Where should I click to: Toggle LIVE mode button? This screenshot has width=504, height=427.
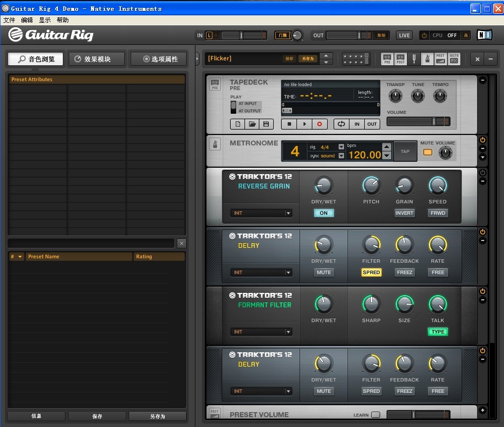(404, 35)
